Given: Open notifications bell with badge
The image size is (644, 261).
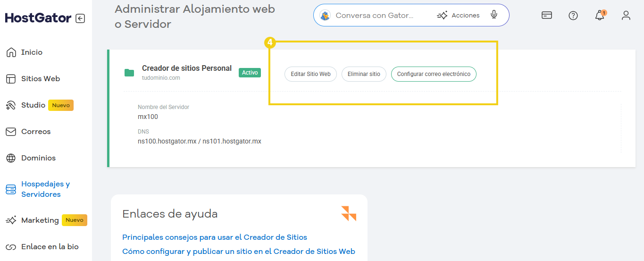Looking at the screenshot, I should (600, 15).
